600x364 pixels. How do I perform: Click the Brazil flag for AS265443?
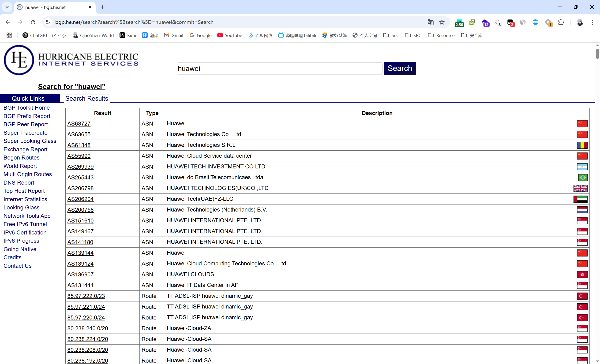(x=582, y=177)
